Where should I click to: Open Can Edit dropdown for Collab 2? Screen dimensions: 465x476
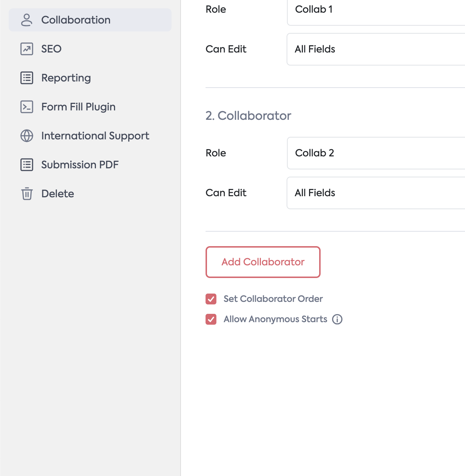376,193
